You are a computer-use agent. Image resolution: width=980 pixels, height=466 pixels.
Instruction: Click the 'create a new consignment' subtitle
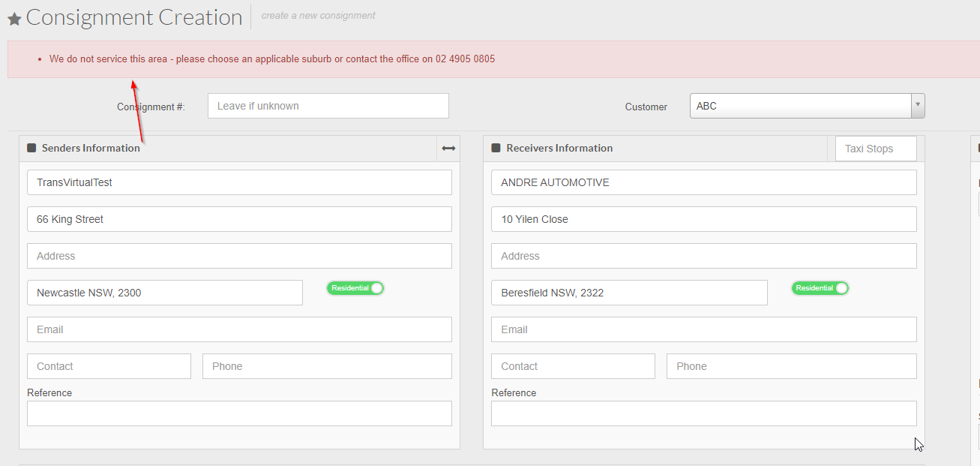[x=319, y=15]
